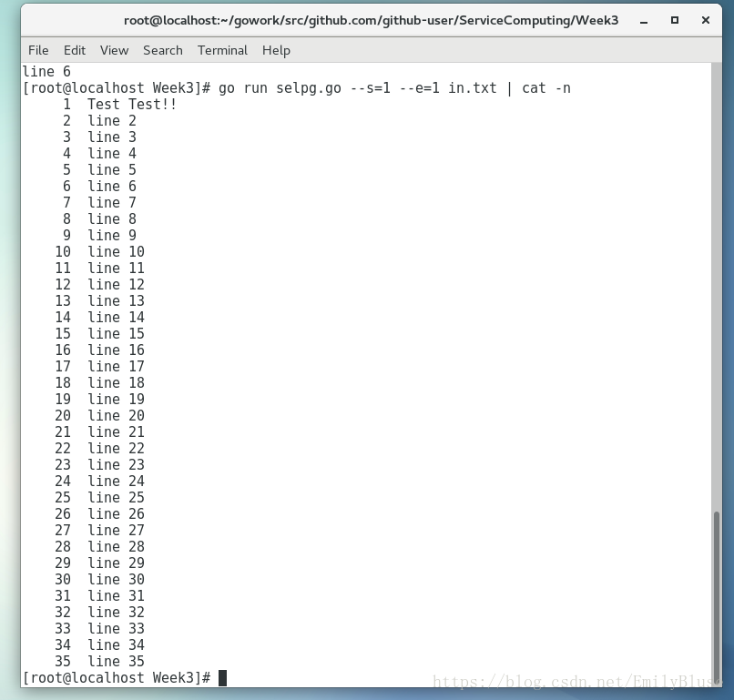Open the File menu
This screenshot has width=734, height=700.
coord(38,50)
